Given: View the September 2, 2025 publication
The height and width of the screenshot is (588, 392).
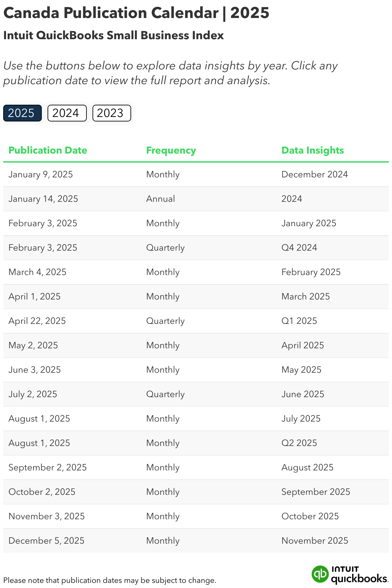Looking at the screenshot, I should point(48,467).
